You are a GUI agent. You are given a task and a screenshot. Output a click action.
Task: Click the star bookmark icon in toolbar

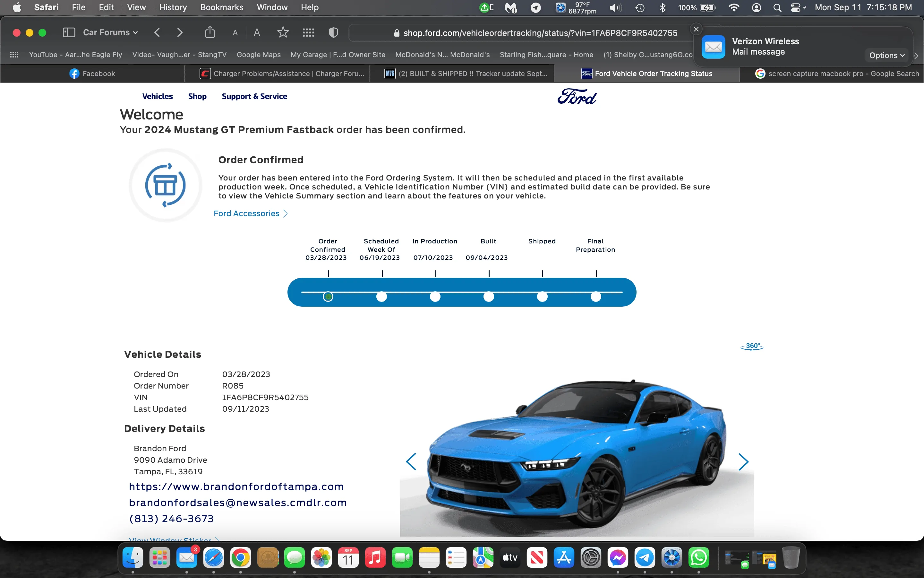pyautogui.click(x=283, y=32)
